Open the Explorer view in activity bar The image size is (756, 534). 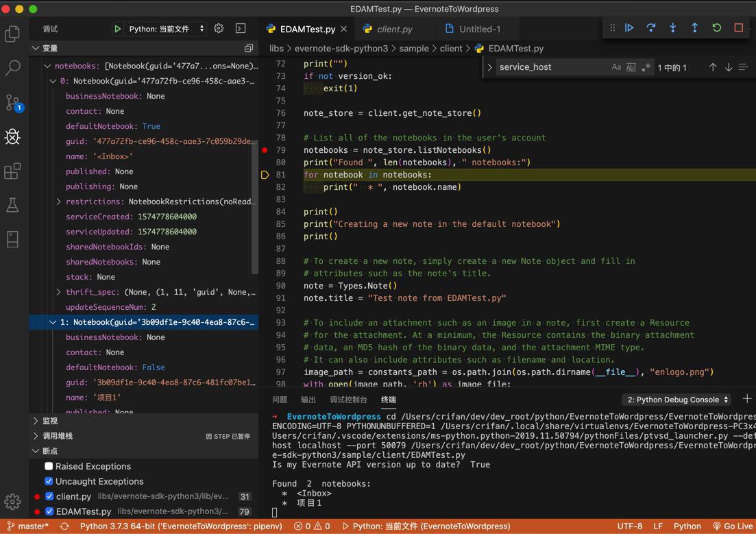coord(12,34)
